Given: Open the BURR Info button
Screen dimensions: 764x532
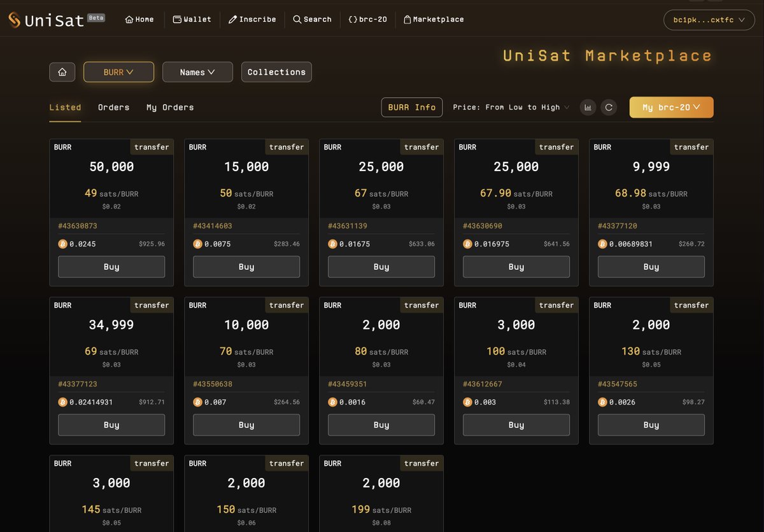Looking at the screenshot, I should 412,108.
